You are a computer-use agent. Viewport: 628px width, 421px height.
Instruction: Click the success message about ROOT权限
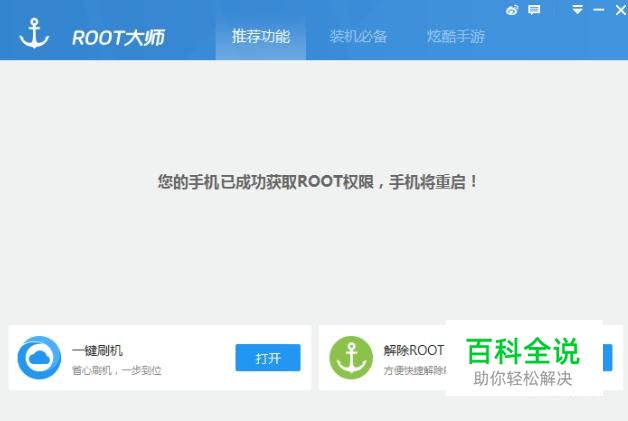[x=318, y=182]
